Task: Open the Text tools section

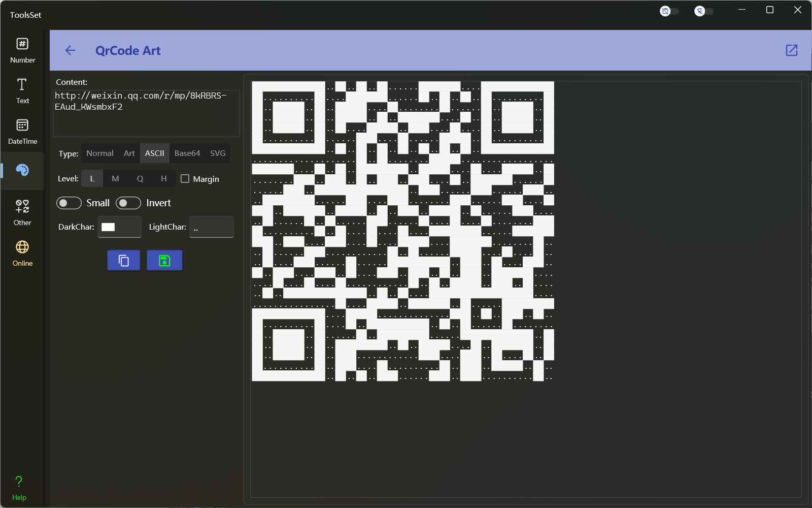Action: [x=22, y=91]
